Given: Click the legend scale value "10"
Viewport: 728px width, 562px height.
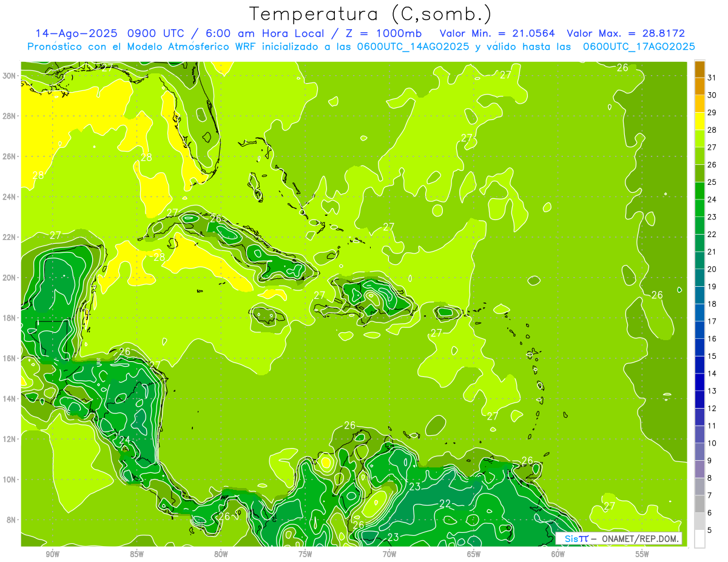Looking at the screenshot, I should [712, 443].
